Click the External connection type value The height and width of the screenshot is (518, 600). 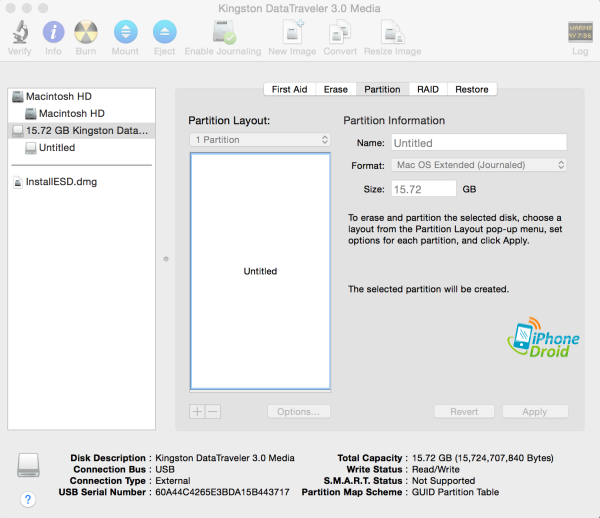click(x=173, y=481)
